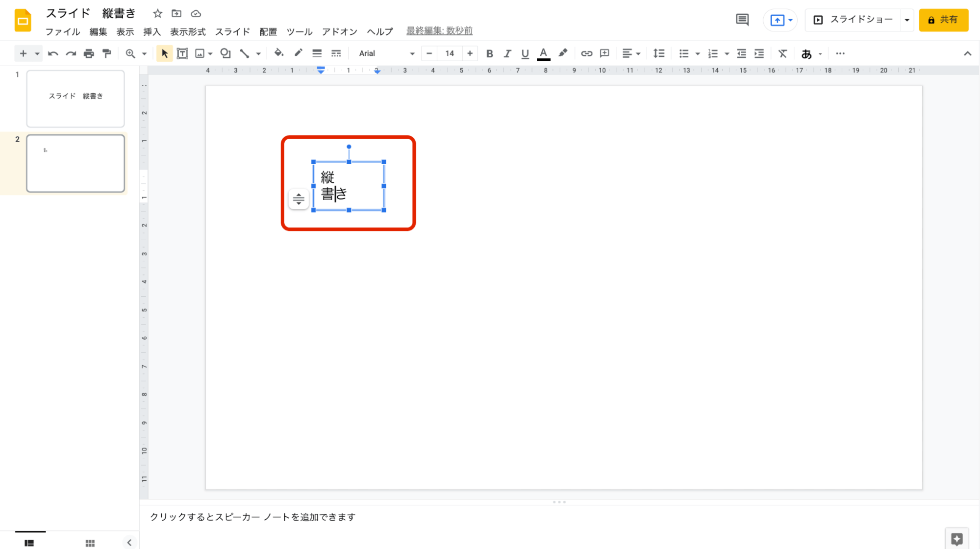Open text box vertical alignment control
The image size is (980, 549).
(299, 199)
